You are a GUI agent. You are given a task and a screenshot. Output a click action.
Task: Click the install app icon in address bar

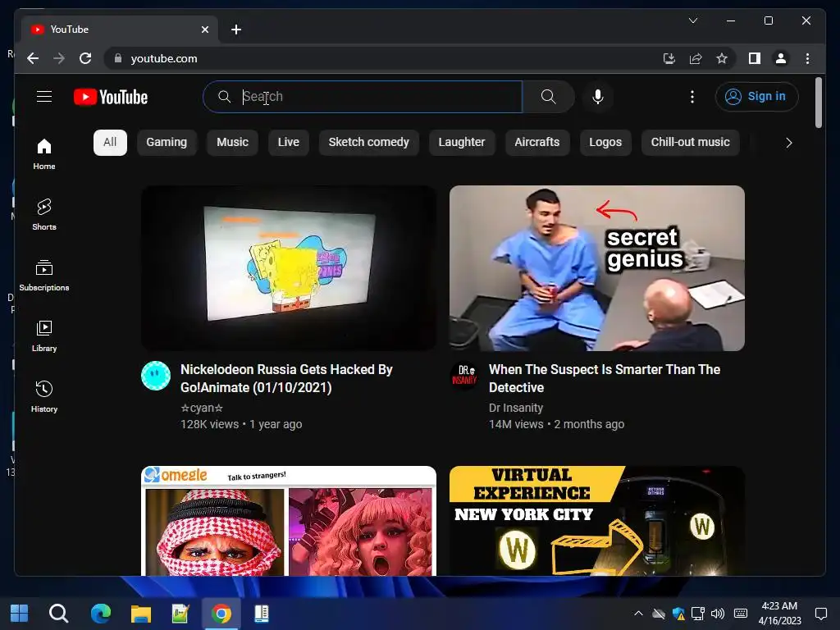(669, 58)
